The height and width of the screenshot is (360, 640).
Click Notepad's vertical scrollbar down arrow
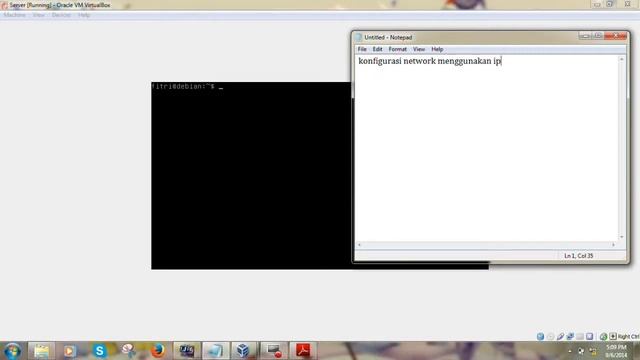click(x=622, y=237)
